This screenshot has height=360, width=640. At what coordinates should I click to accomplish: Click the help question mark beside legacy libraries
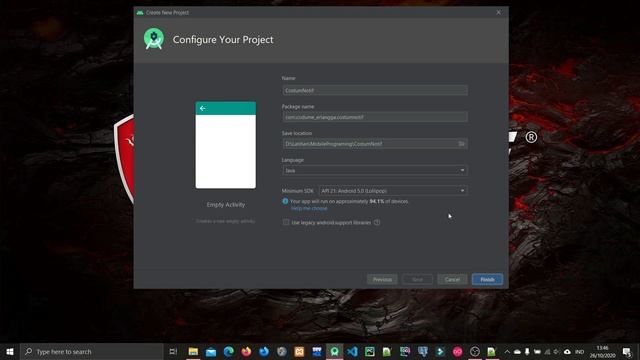tap(377, 222)
